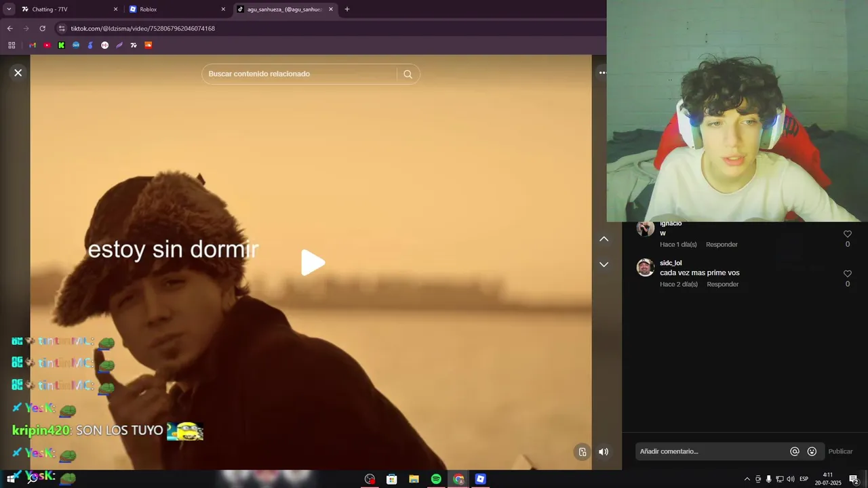Open the blue flame bookmark icon
The image size is (868, 488).
[x=90, y=45]
